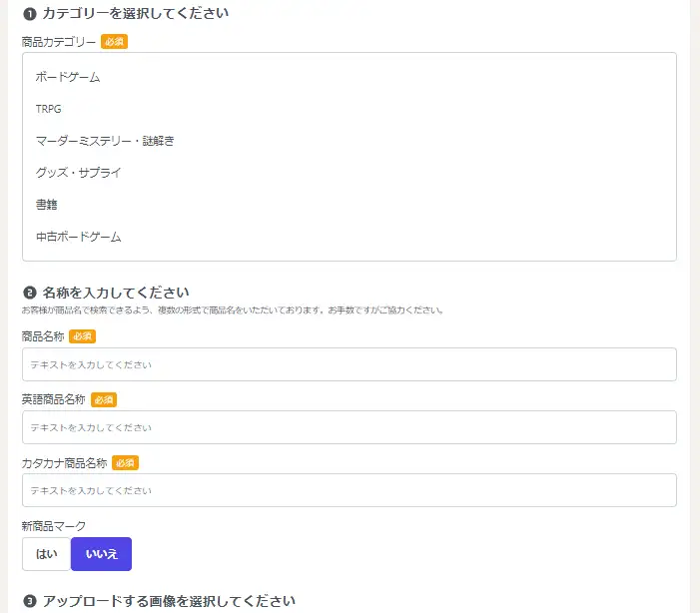
Task: Click 必須 badge next to 英語商品名称
Action: [x=104, y=399]
